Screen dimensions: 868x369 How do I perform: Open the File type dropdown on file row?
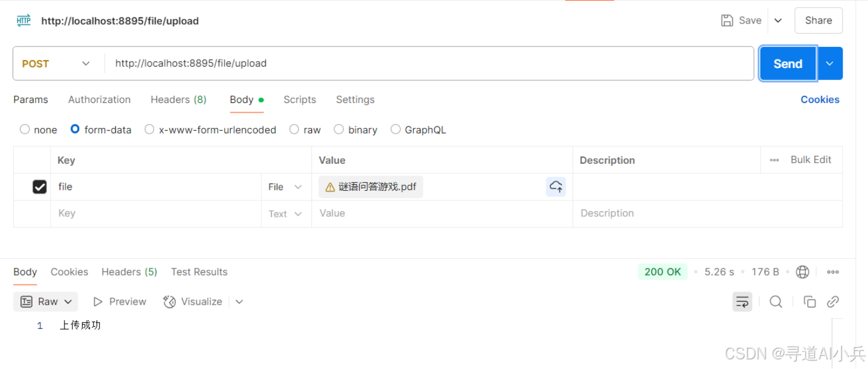pyautogui.click(x=284, y=187)
